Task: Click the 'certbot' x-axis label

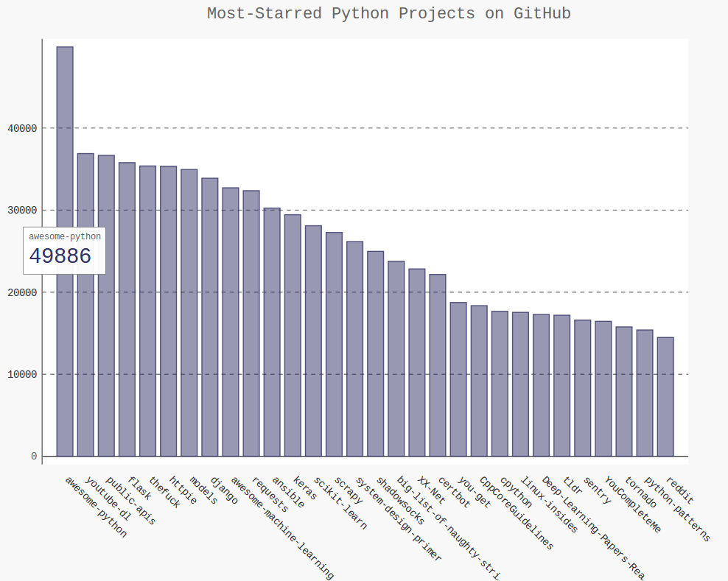Action: [454, 492]
